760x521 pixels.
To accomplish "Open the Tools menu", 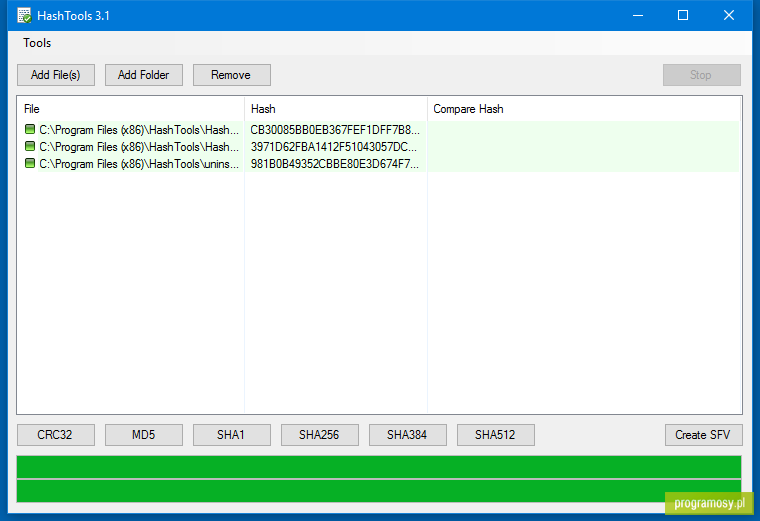I will coord(37,43).
